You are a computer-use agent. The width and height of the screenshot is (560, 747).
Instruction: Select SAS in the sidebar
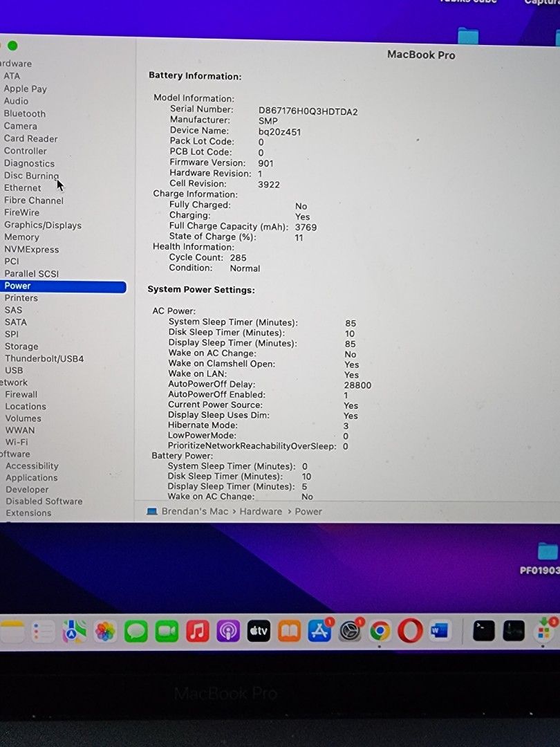(x=13, y=310)
